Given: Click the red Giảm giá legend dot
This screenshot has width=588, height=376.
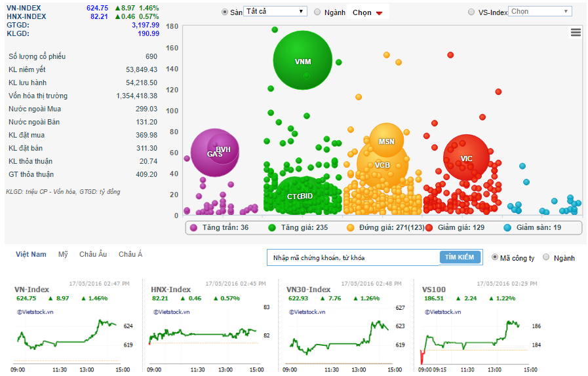Looking at the screenshot, I should [429, 227].
